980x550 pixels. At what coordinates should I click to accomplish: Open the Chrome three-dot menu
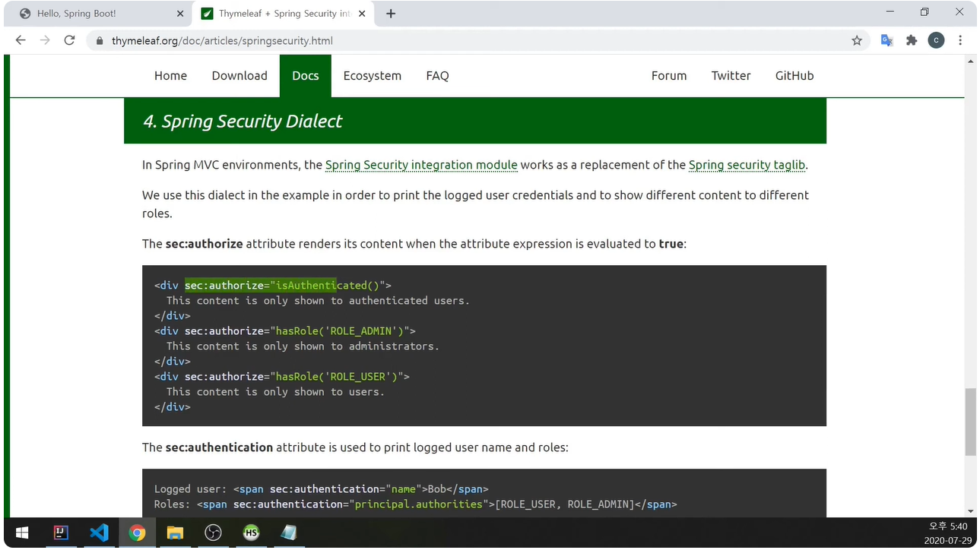click(x=960, y=40)
